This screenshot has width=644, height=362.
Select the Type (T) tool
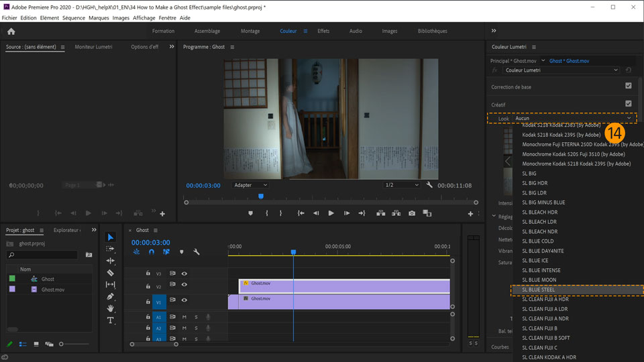coord(111,320)
